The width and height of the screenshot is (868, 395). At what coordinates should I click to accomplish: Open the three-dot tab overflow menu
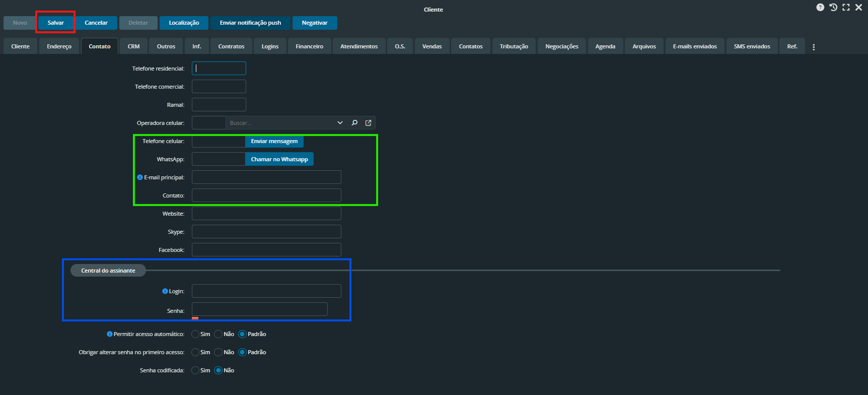click(814, 47)
